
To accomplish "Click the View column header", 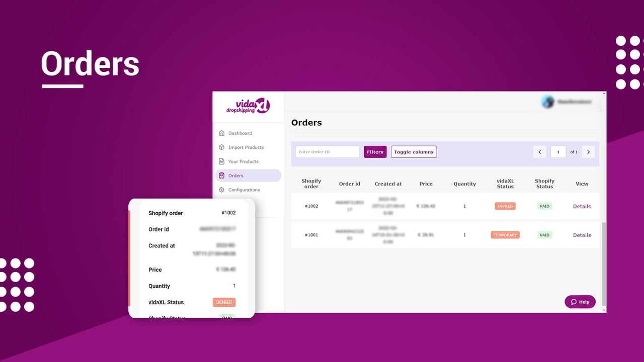I will coord(582,184).
